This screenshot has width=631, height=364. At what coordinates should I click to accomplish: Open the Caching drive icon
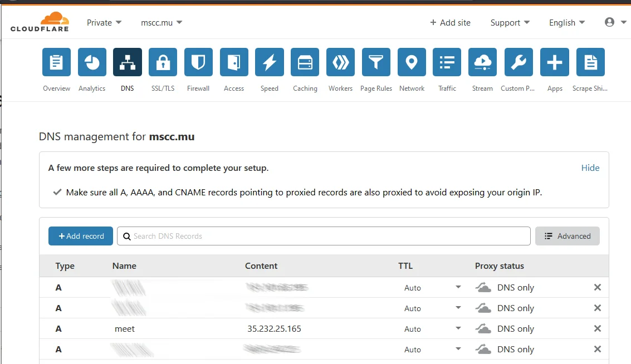coord(305,62)
